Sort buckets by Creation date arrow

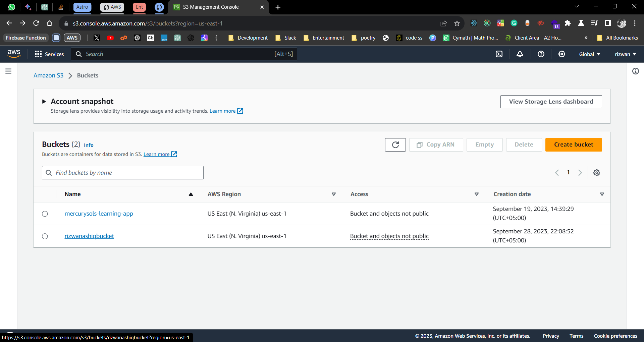click(x=602, y=194)
